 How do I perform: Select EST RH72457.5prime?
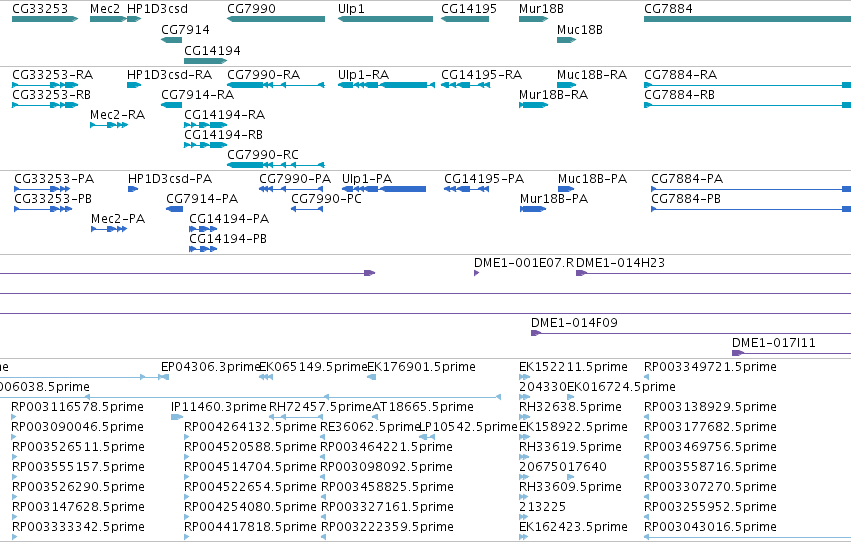(320, 407)
